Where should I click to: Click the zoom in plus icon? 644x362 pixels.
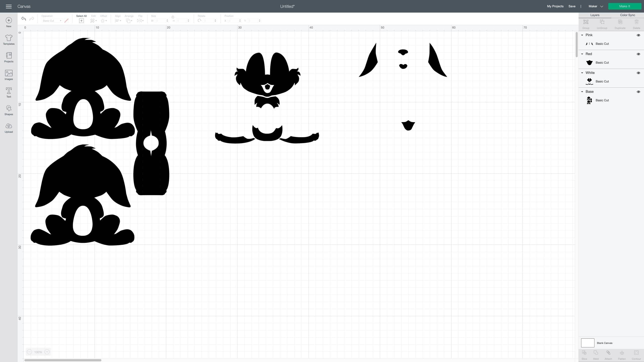click(x=47, y=352)
